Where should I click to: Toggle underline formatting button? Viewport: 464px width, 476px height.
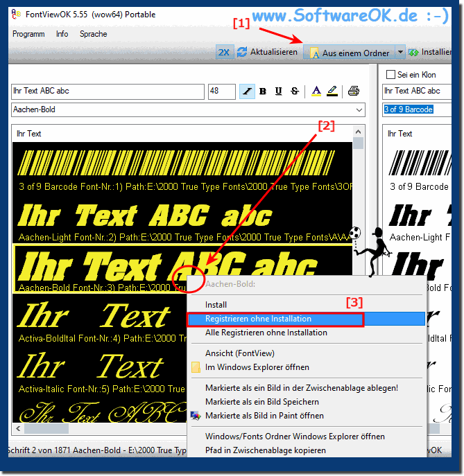tap(279, 91)
